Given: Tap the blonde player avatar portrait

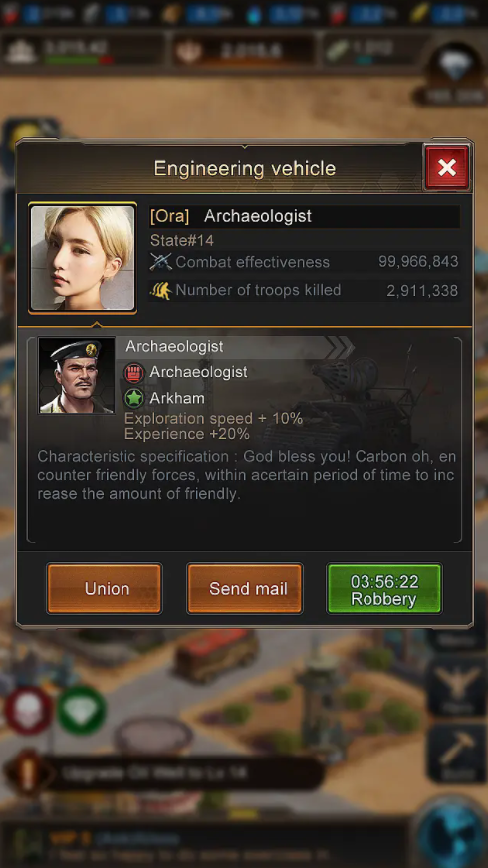Looking at the screenshot, I should 83,258.
